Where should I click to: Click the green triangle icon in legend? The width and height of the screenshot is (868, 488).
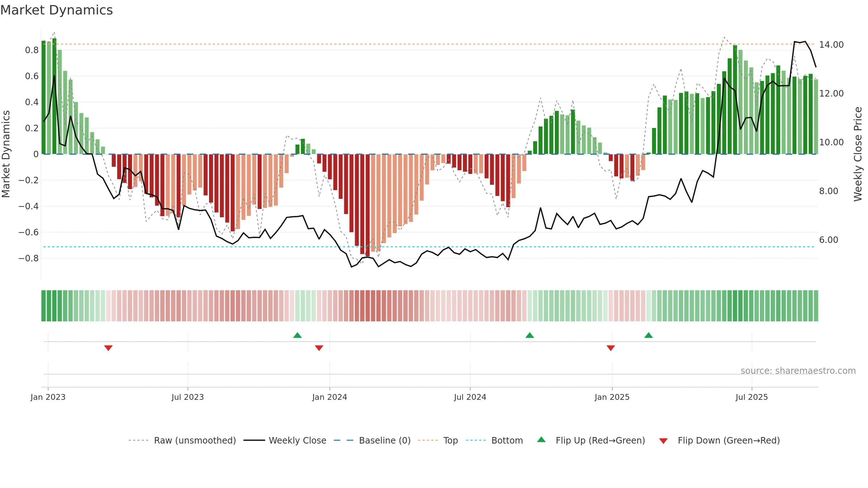click(x=541, y=440)
